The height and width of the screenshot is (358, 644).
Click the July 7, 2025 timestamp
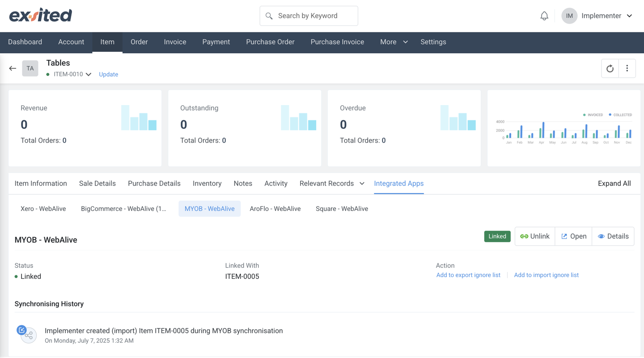pyautogui.click(x=89, y=341)
